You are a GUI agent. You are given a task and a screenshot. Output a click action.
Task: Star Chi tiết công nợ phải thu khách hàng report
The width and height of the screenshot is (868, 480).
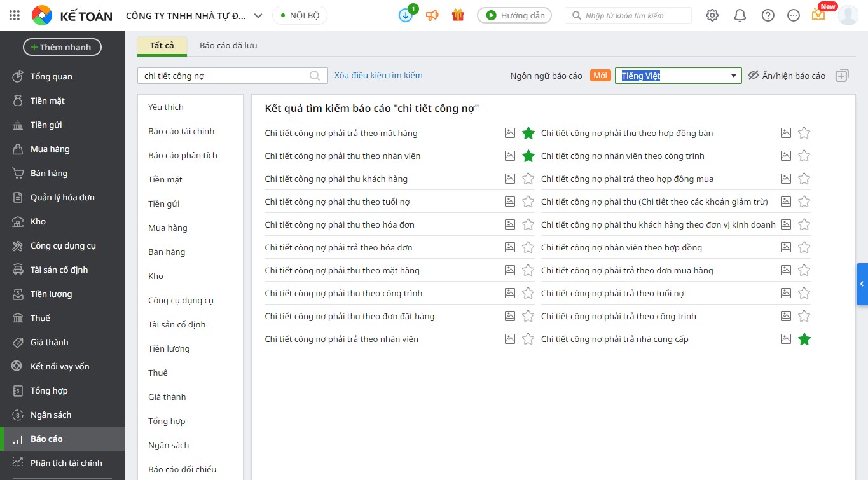(528, 179)
